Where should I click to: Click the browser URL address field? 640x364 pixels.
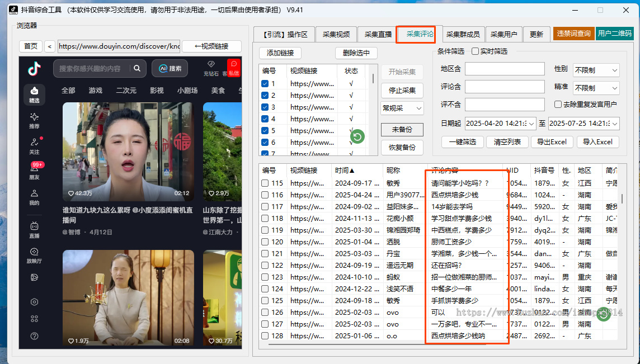coord(119,46)
